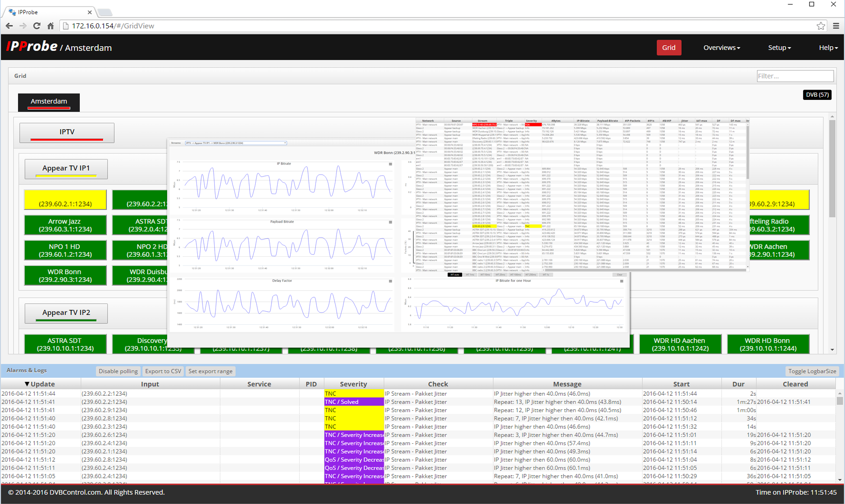Click the Alarms log scrollbar thumb
Image resolution: width=845 pixels, height=504 pixels.
[x=840, y=400]
